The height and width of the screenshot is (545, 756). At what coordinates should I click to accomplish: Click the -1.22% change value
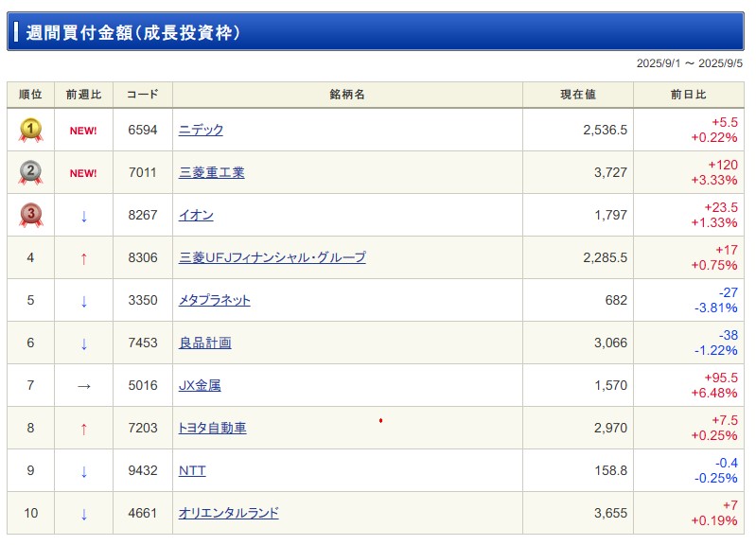tap(715, 351)
